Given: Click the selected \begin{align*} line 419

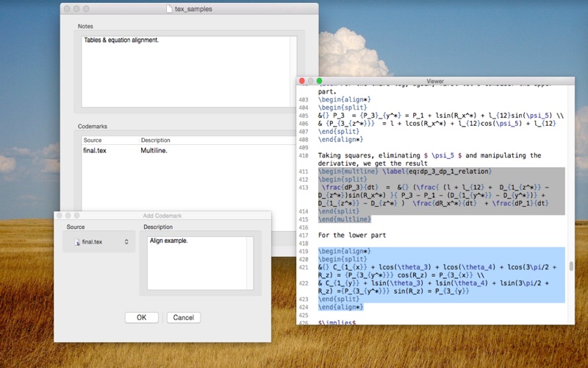Looking at the screenshot, I should [x=344, y=251].
